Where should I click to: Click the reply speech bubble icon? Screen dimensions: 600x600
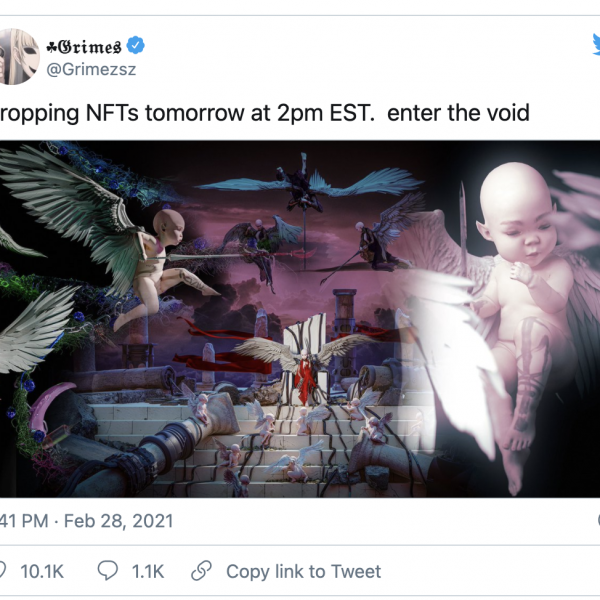pos(108,571)
